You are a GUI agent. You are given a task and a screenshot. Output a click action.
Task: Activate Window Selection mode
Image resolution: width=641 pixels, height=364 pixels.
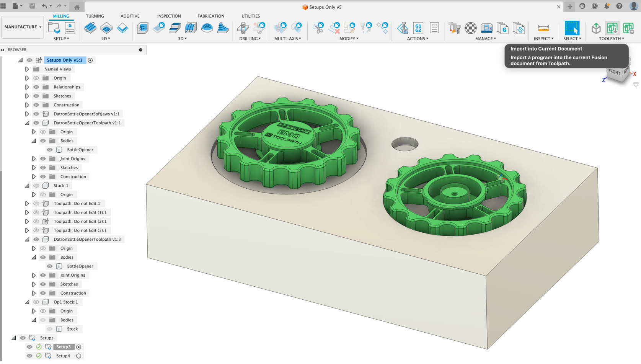[x=572, y=28]
